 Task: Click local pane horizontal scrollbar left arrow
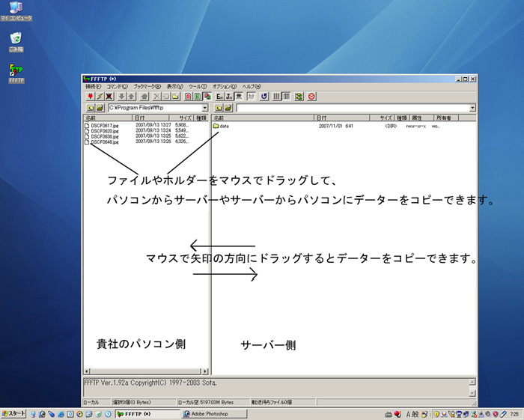click(x=87, y=371)
